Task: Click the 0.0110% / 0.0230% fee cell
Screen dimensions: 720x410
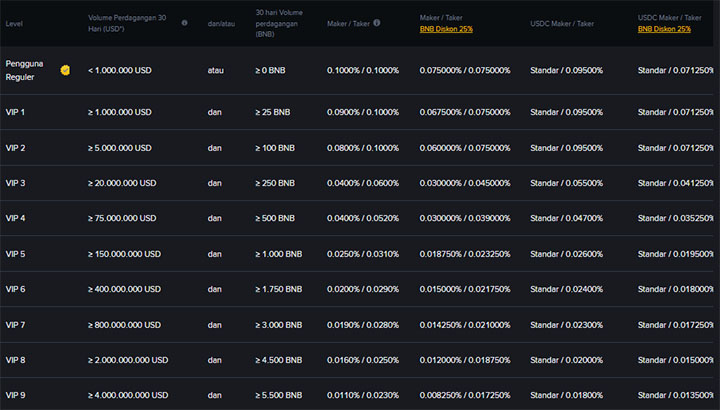Action: (363, 395)
